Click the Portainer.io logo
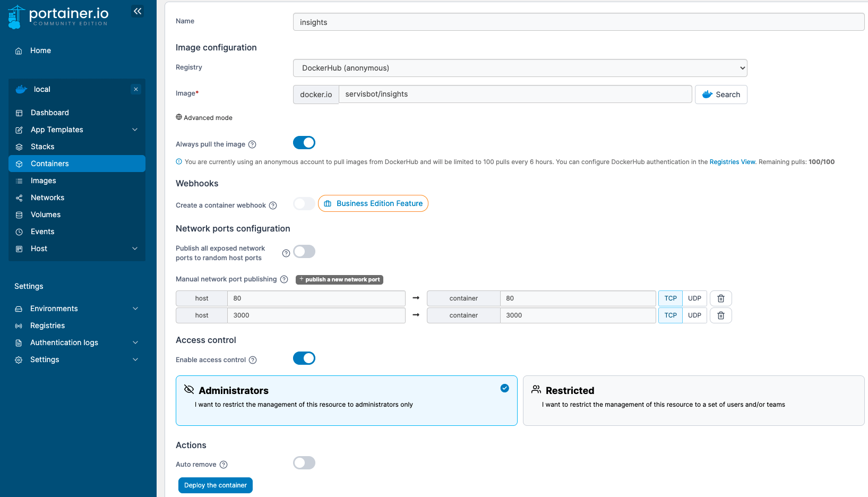The image size is (868, 497). pos(58,17)
